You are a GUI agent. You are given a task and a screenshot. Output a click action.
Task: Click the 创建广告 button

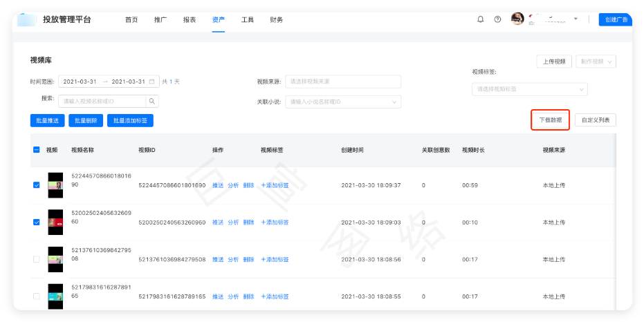click(615, 19)
